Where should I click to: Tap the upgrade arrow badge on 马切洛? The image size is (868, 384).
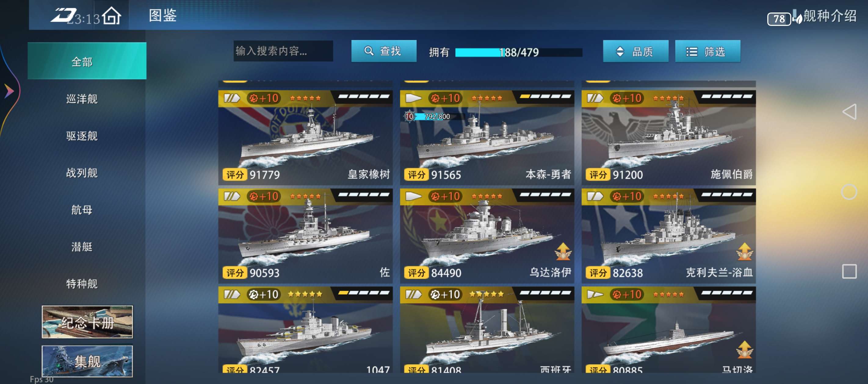click(x=744, y=349)
